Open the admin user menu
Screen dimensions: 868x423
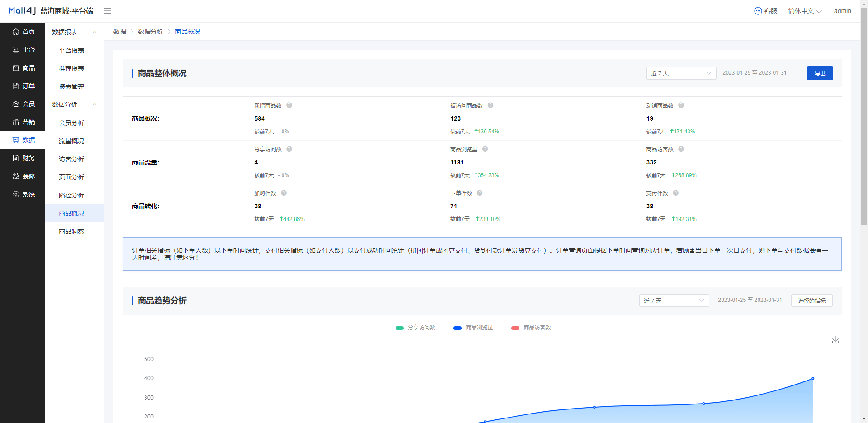[x=843, y=11]
